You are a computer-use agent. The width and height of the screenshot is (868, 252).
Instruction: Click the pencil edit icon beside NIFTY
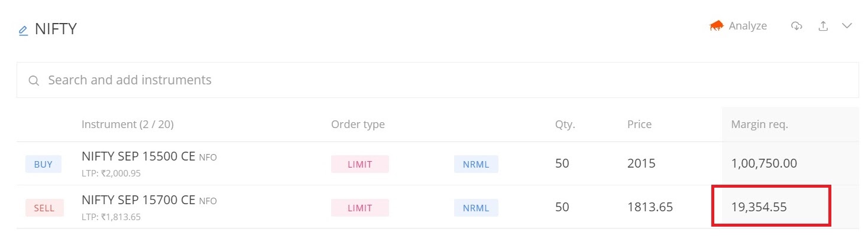coord(23,30)
